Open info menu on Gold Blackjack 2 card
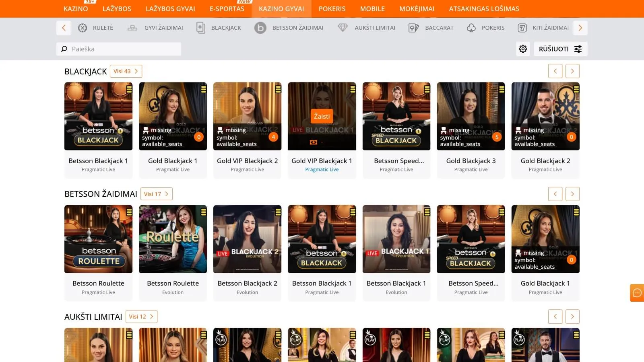 point(576,89)
